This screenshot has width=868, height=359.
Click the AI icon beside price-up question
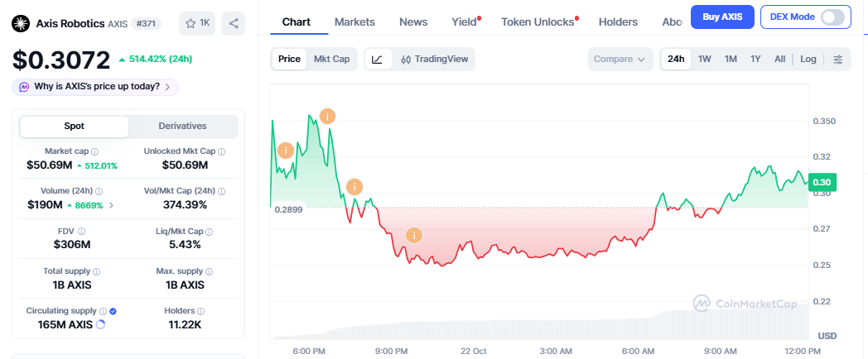[x=24, y=87]
